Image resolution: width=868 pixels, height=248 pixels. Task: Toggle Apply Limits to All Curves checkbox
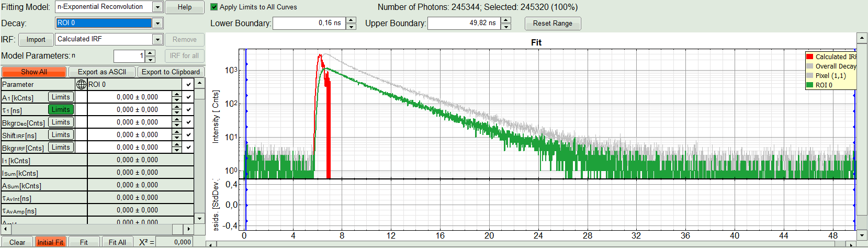[214, 7]
